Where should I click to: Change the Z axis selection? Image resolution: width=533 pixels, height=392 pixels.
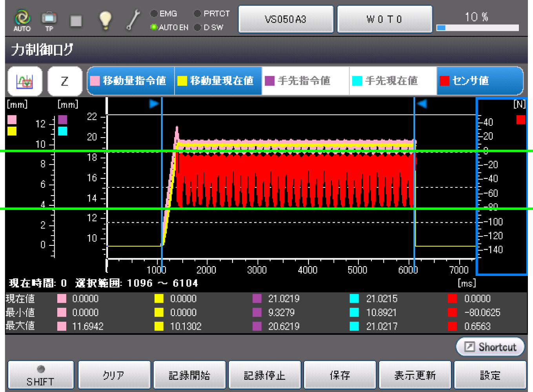coord(65,81)
